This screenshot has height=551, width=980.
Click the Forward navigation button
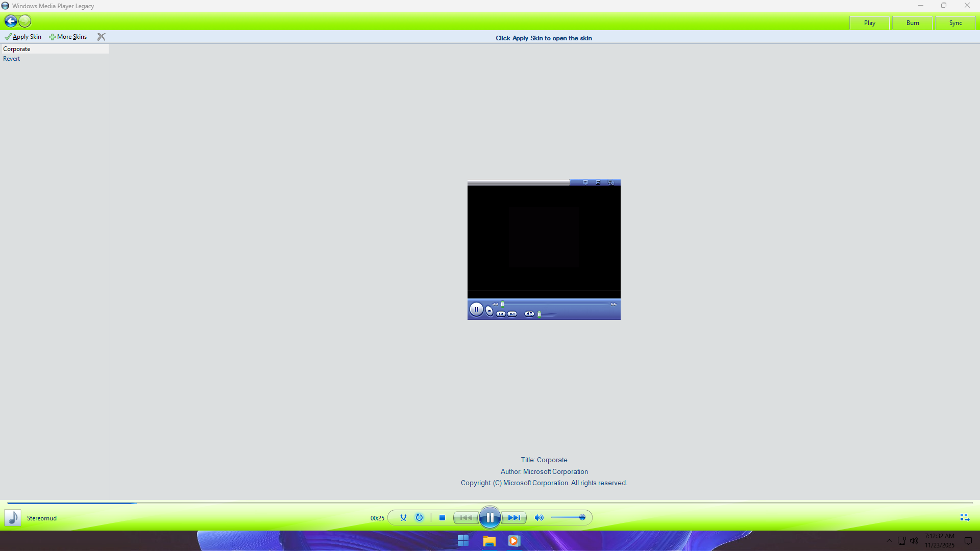25,21
